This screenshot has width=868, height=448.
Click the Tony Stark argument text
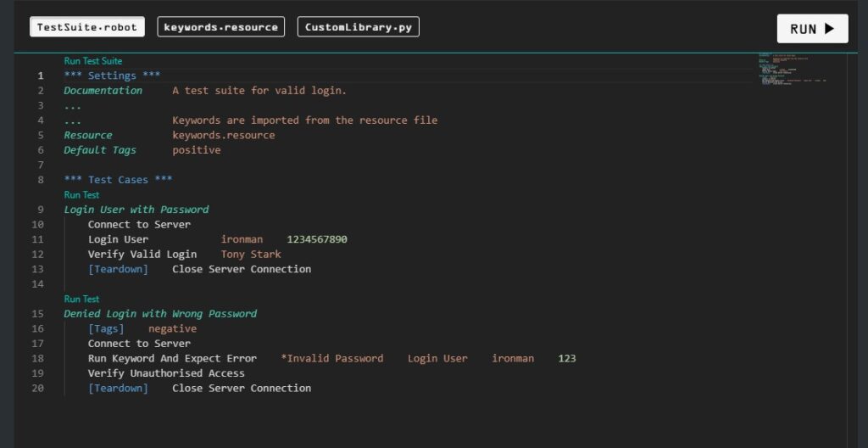(x=251, y=255)
